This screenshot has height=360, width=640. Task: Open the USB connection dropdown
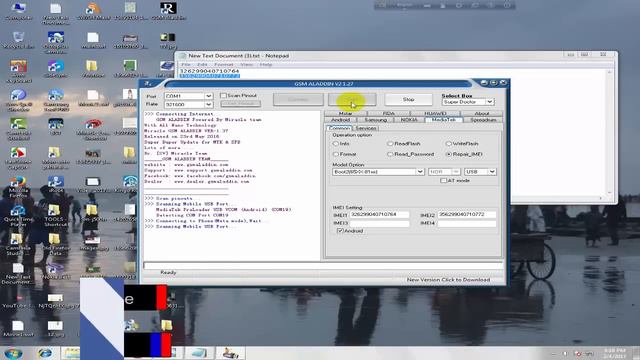492,172
